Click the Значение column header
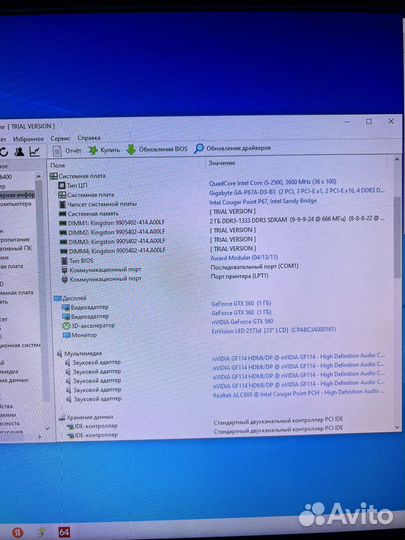The image size is (405, 540). click(222, 163)
